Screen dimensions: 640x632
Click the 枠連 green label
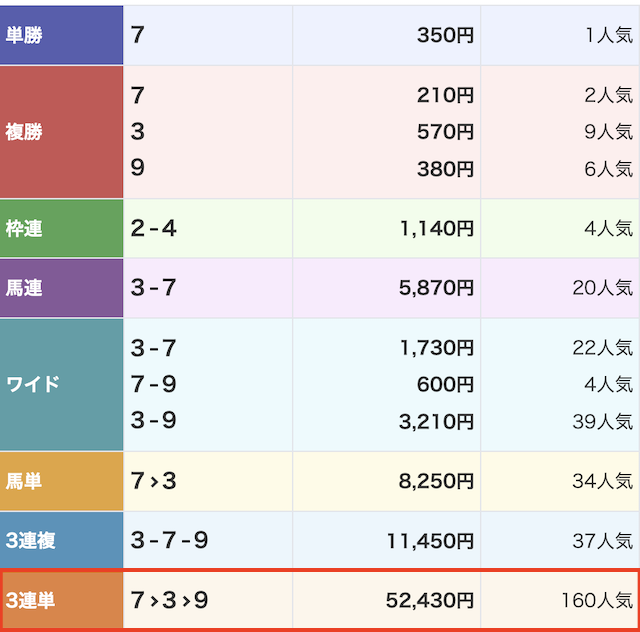coord(61,228)
